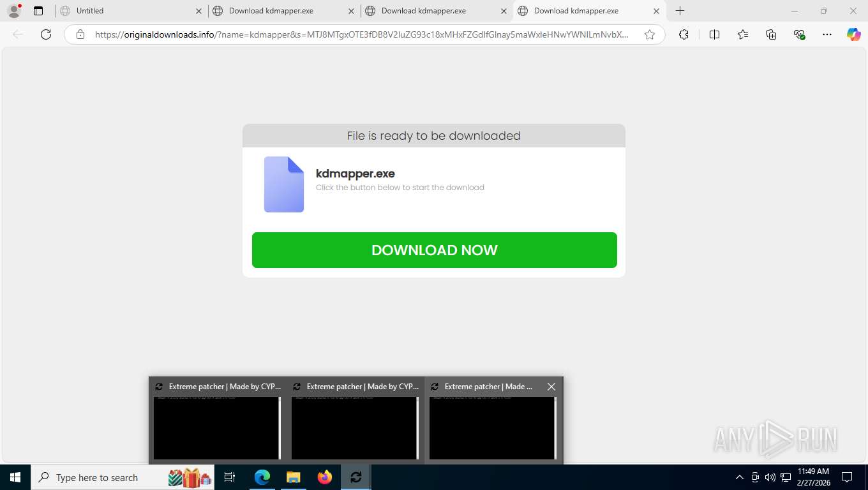Focus the address bar URL

point(362,34)
